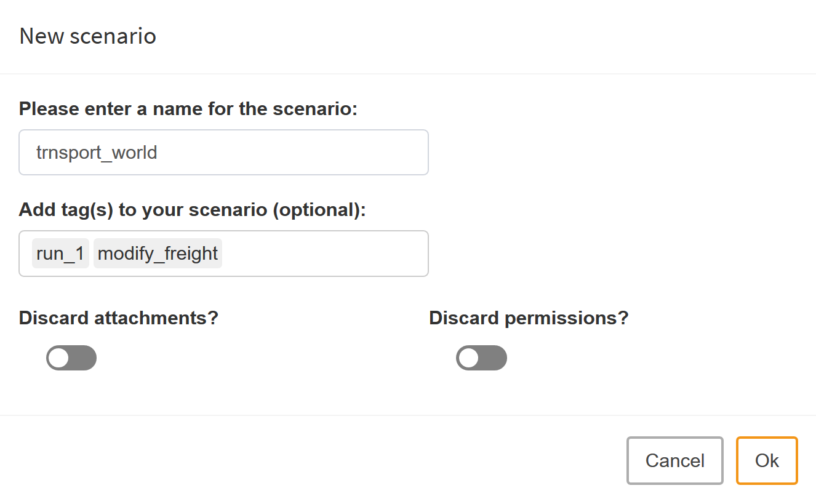Click the modify_freight tag chip
816x504 pixels.
pos(158,253)
